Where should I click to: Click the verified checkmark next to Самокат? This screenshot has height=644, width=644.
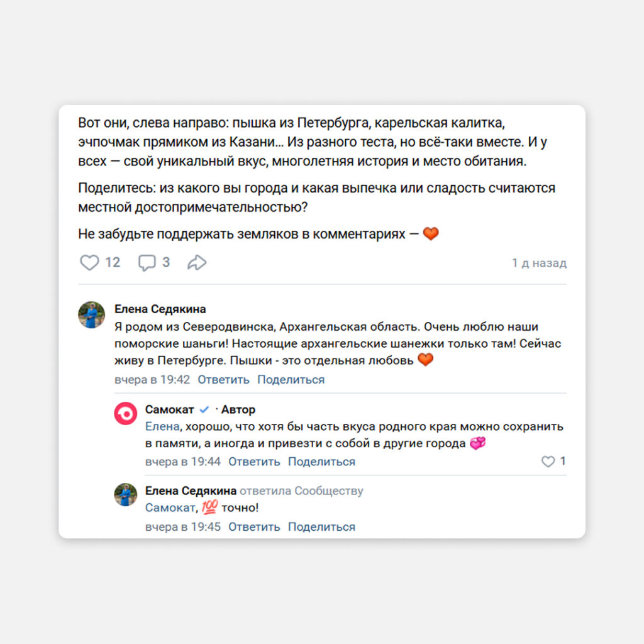tap(204, 409)
